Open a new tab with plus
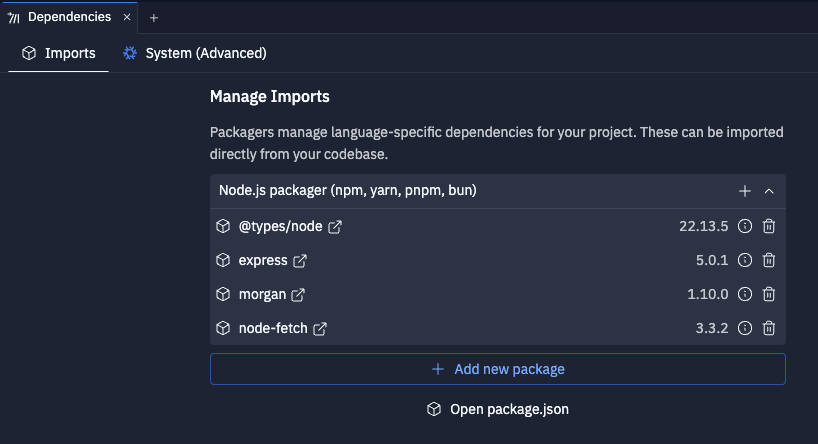This screenshot has width=818, height=444. coord(154,18)
